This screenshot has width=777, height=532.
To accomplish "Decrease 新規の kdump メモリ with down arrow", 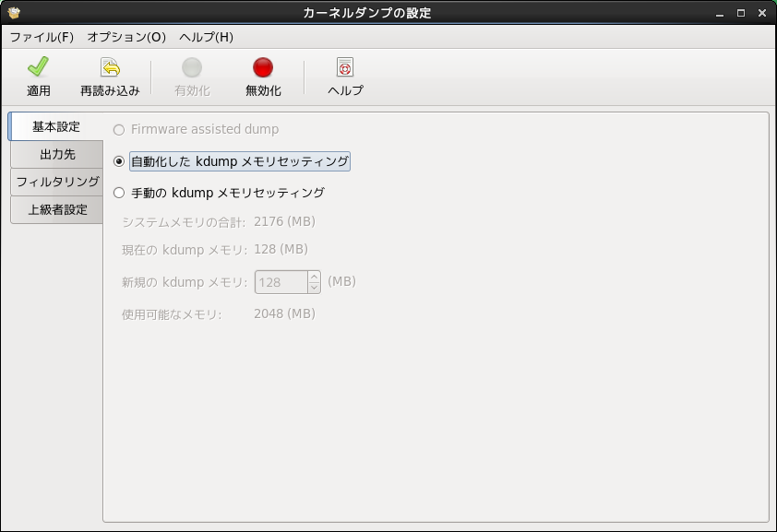I will click(x=314, y=288).
